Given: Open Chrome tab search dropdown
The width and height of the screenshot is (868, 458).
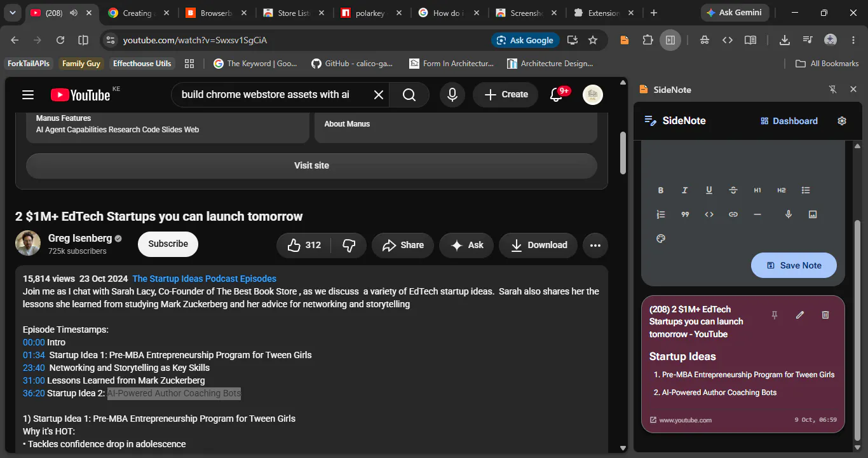Looking at the screenshot, I should (x=13, y=13).
